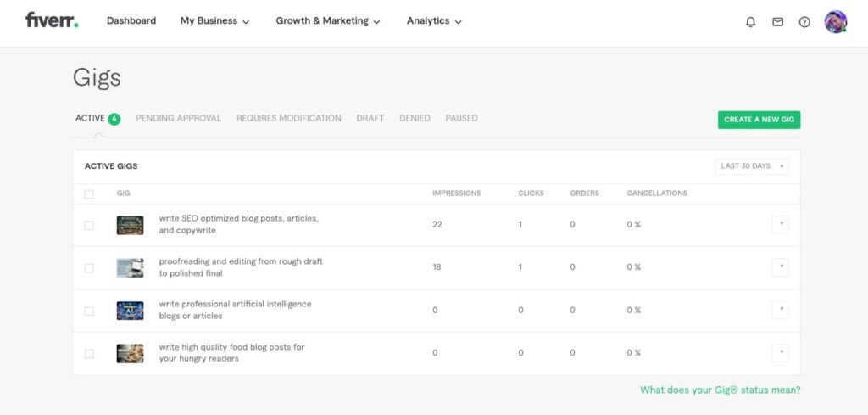Open the user profile avatar

[835, 21]
